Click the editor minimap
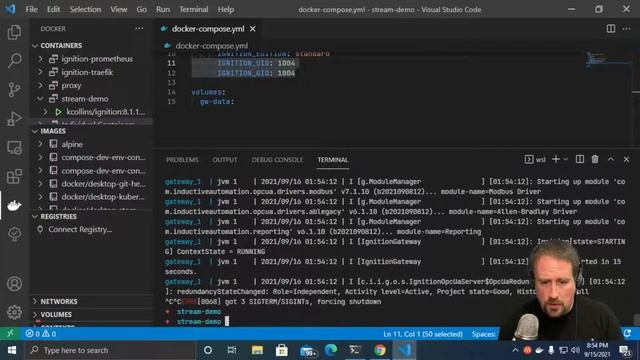The image size is (640, 360). pos(608,60)
